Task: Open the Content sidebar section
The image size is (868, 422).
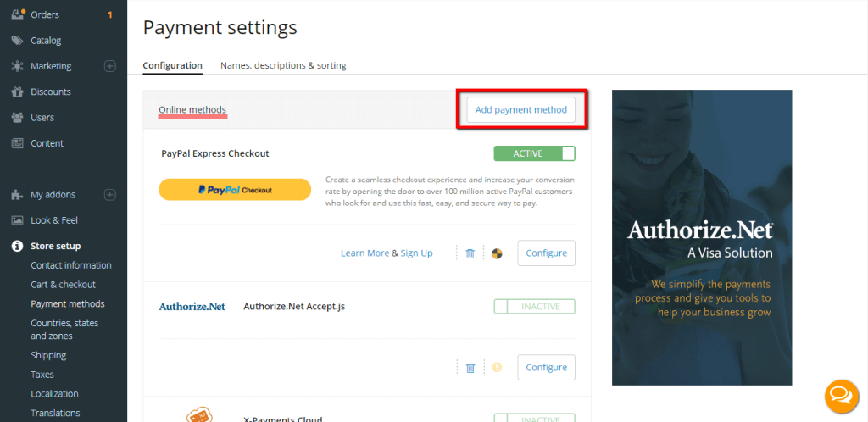Action: 47,143
